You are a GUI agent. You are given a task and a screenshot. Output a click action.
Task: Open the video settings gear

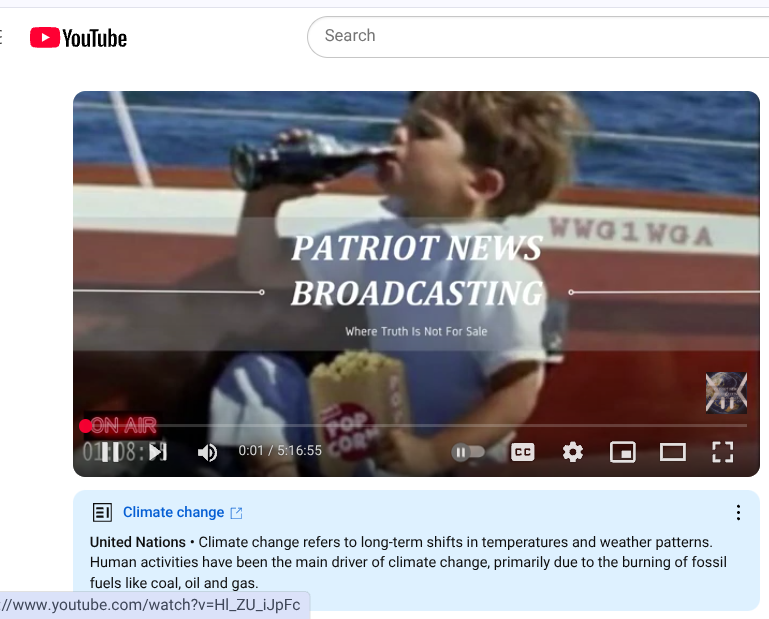(x=573, y=452)
